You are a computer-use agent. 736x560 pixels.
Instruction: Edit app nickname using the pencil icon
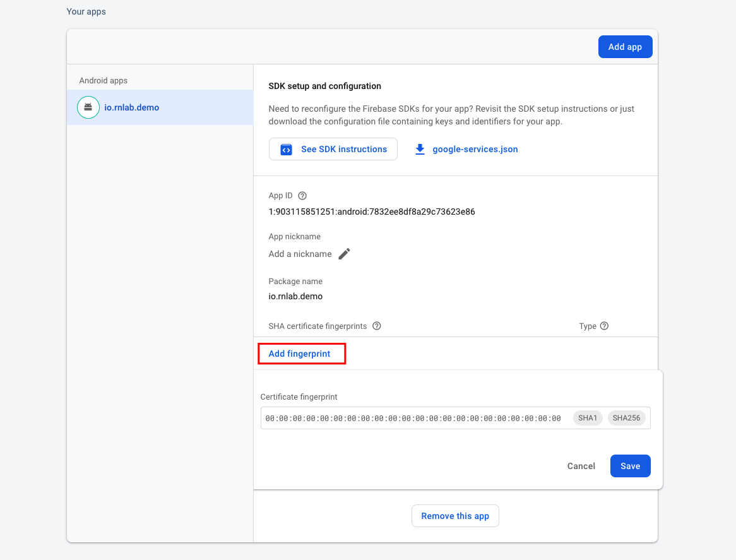coord(344,253)
